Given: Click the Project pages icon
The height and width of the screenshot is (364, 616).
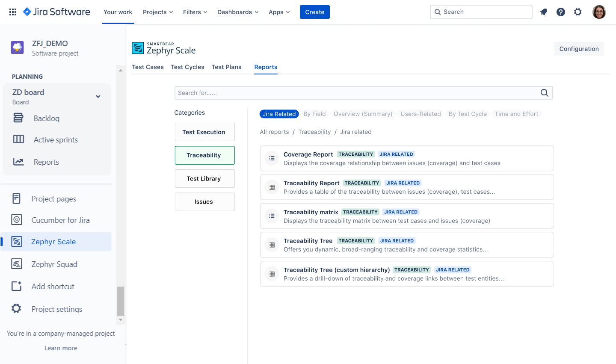Looking at the screenshot, I should 16,198.
